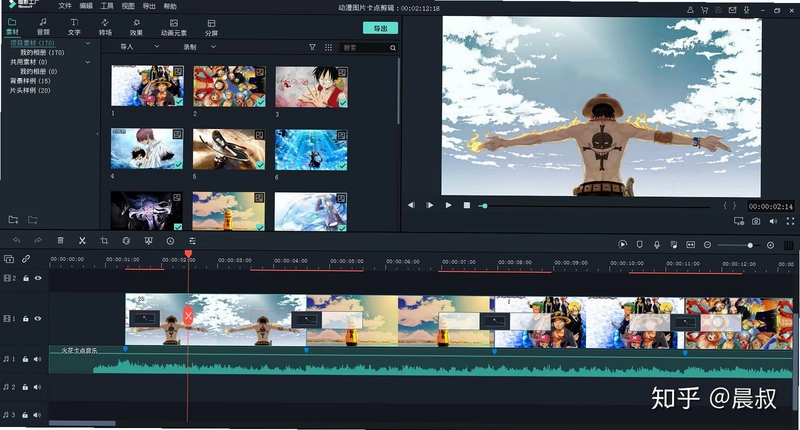Image resolution: width=800 pixels, height=430 pixels.
Task: Select the scissors split tool
Action: 82,240
